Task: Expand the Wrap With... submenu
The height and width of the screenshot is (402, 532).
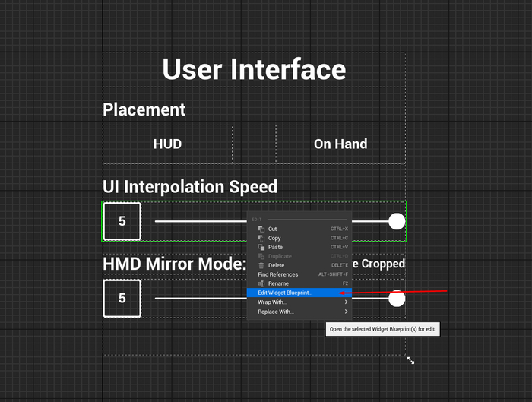Action: (299, 302)
